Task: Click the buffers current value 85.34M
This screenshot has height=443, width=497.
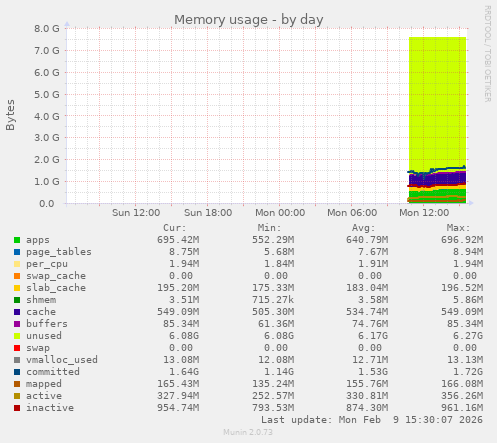Action: 181,324
